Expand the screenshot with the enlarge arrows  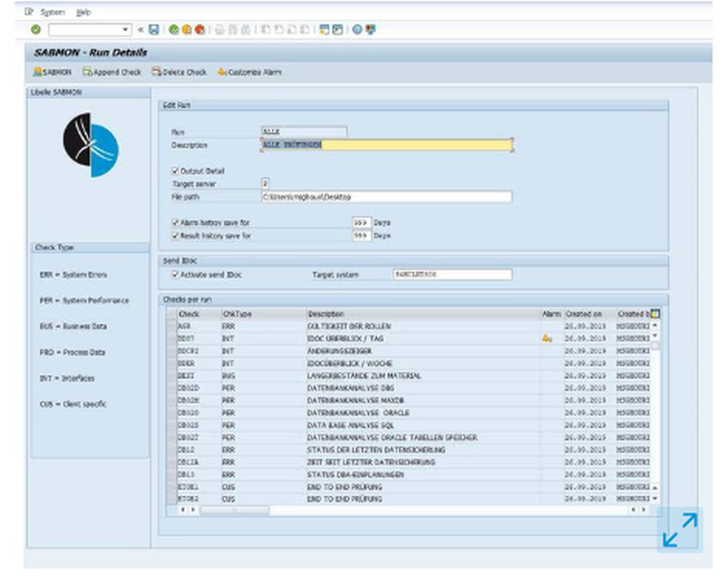pyautogui.click(x=680, y=529)
